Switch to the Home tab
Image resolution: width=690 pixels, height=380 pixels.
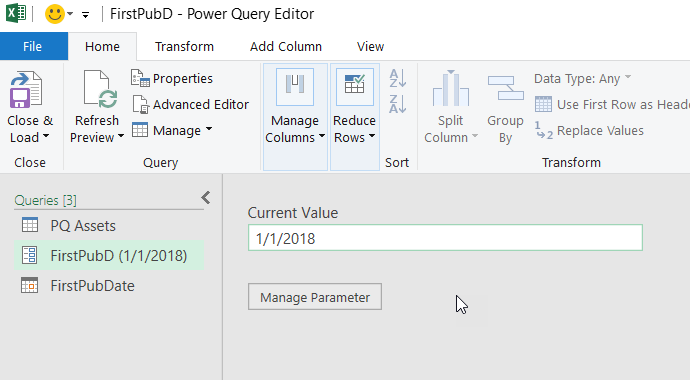coord(102,46)
